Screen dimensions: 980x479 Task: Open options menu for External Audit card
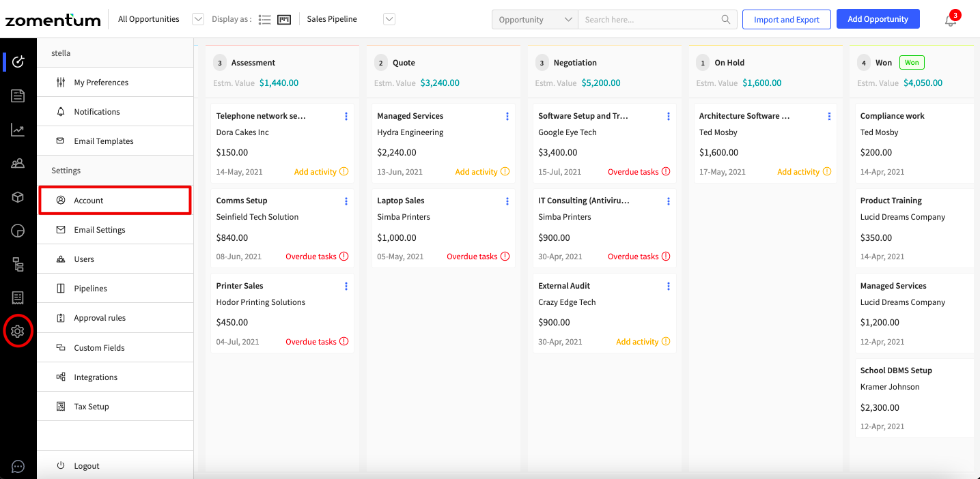click(669, 287)
